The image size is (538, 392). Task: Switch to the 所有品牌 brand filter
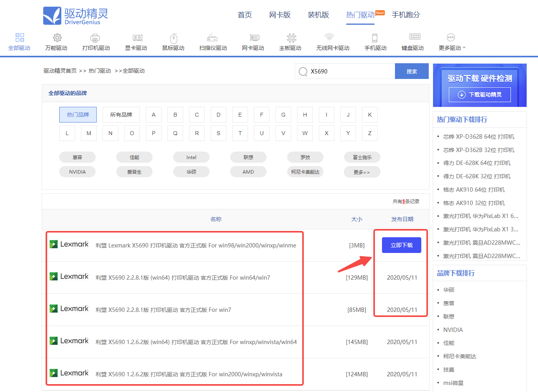121,115
